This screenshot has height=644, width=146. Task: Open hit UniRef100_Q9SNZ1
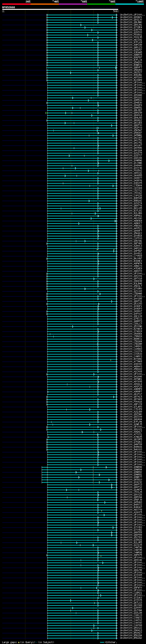tap(131, 17)
